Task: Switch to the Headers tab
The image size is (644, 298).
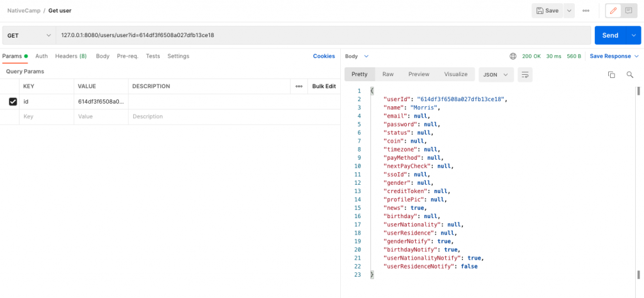Action: pyautogui.click(x=70, y=56)
